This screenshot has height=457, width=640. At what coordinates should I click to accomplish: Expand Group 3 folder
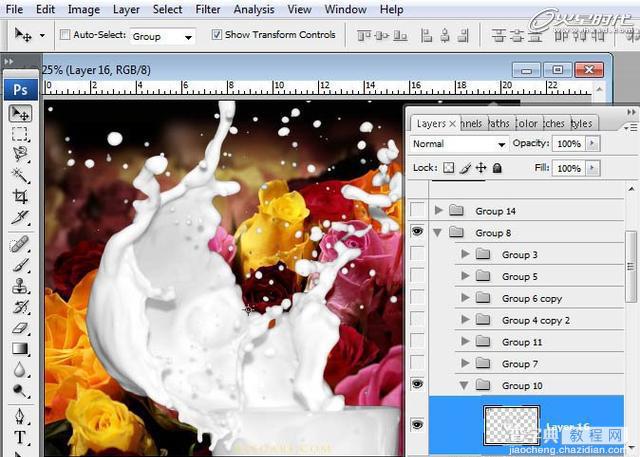tap(465, 254)
